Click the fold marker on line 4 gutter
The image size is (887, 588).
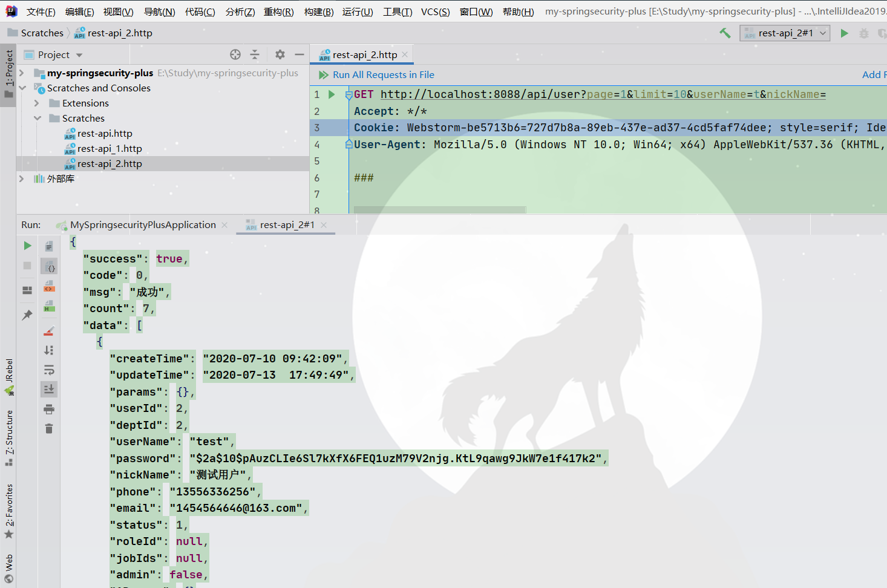click(x=349, y=144)
